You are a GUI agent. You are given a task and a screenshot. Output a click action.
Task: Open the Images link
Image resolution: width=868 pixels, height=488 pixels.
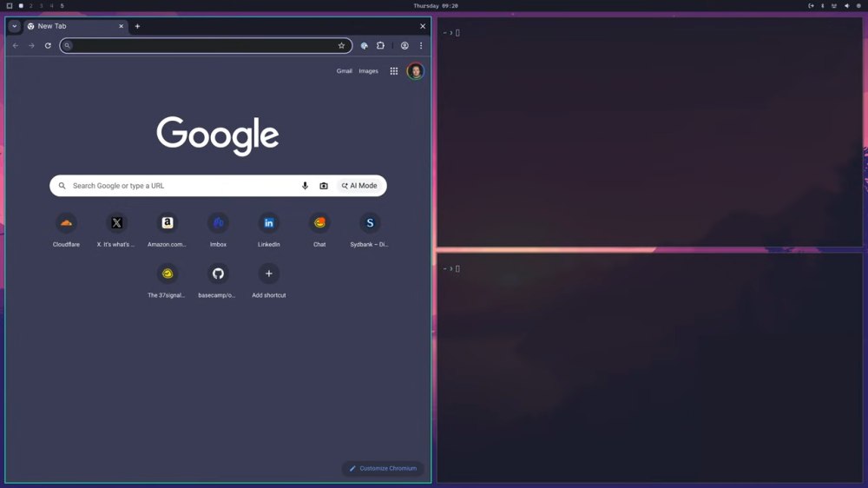[368, 71]
